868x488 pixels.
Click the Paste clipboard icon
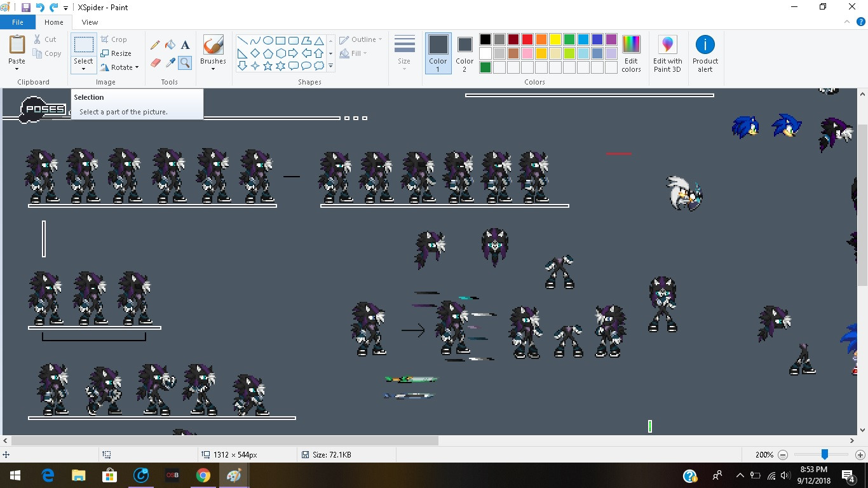coord(17,45)
